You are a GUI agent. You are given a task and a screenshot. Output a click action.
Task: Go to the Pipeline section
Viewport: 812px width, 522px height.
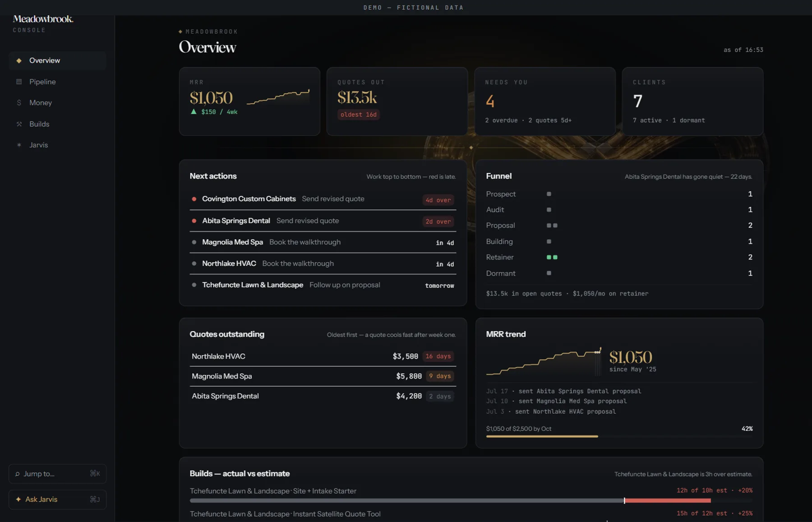pos(57,82)
